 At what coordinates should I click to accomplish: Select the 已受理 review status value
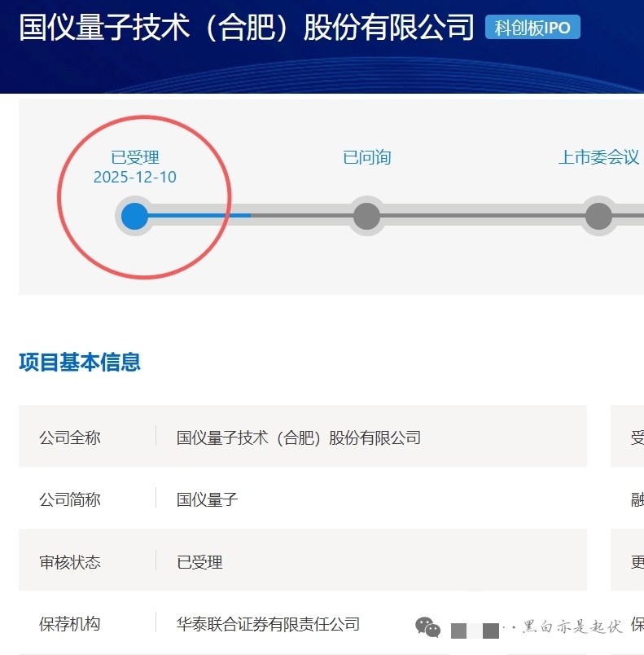coord(199,562)
